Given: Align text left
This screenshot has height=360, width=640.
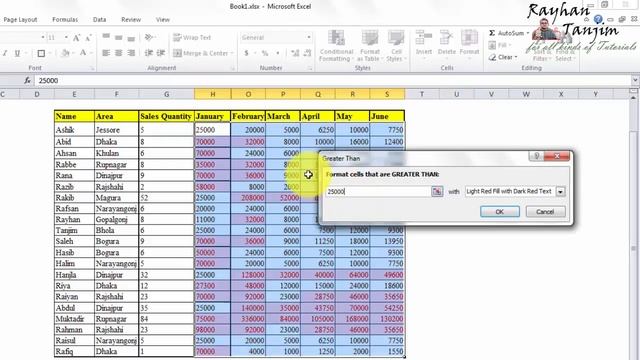Looking at the screenshot, I should coord(106,53).
